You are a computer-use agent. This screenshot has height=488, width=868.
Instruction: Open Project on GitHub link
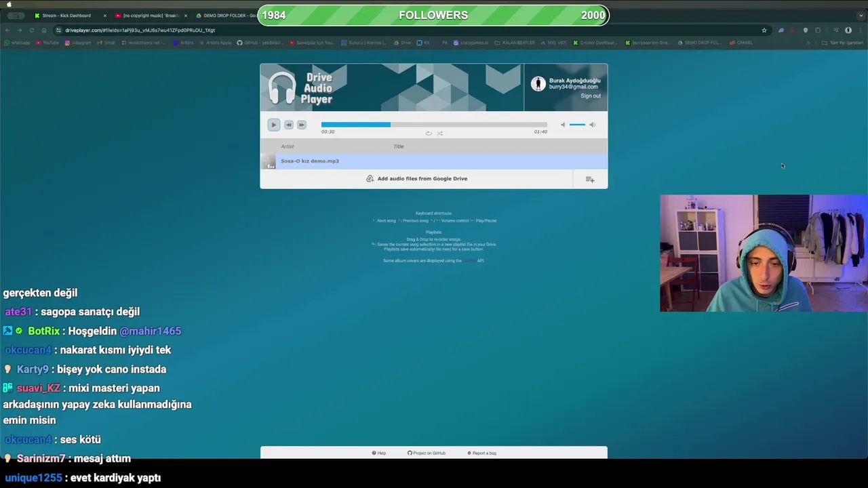(x=427, y=453)
